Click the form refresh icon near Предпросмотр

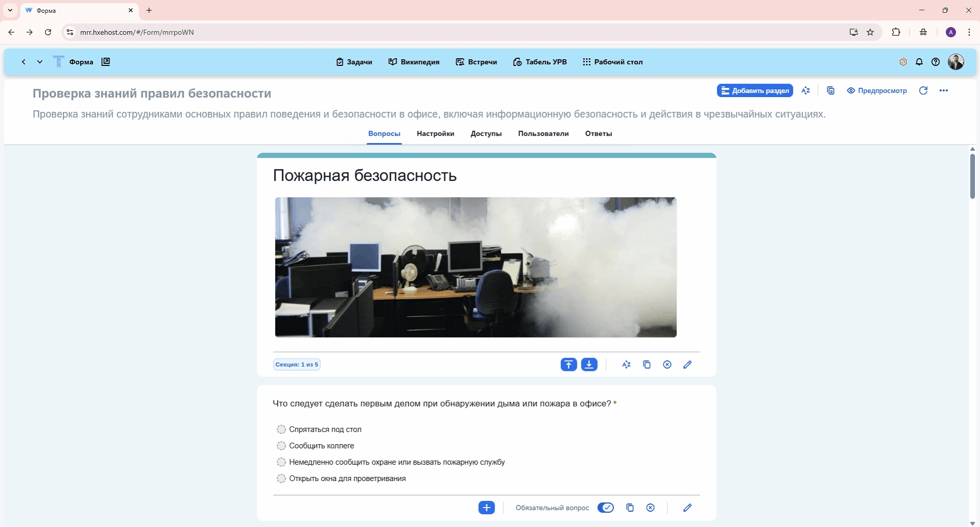click(924, 90)
